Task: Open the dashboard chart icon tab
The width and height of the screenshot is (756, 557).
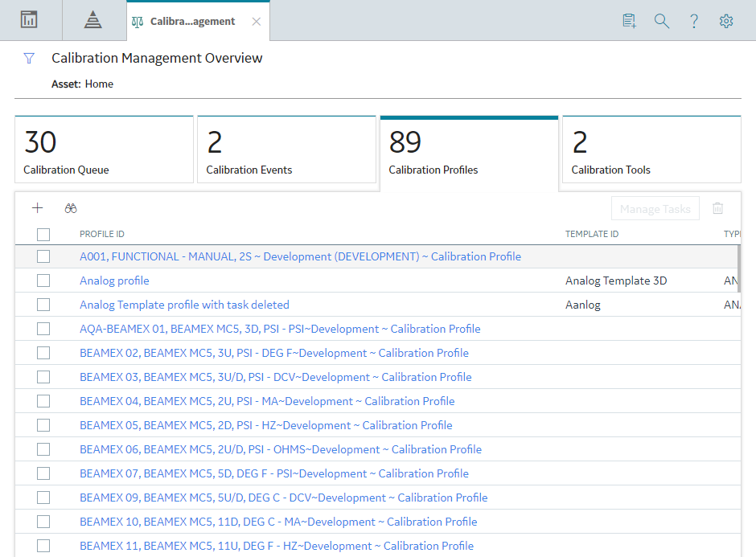Action: tap(29, 20)
